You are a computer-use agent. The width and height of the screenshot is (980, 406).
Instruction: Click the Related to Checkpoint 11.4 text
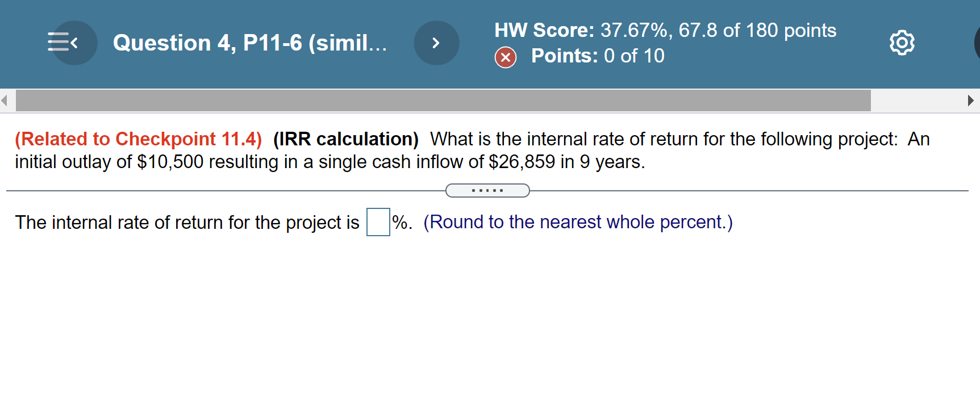click(x=139, y=139)
